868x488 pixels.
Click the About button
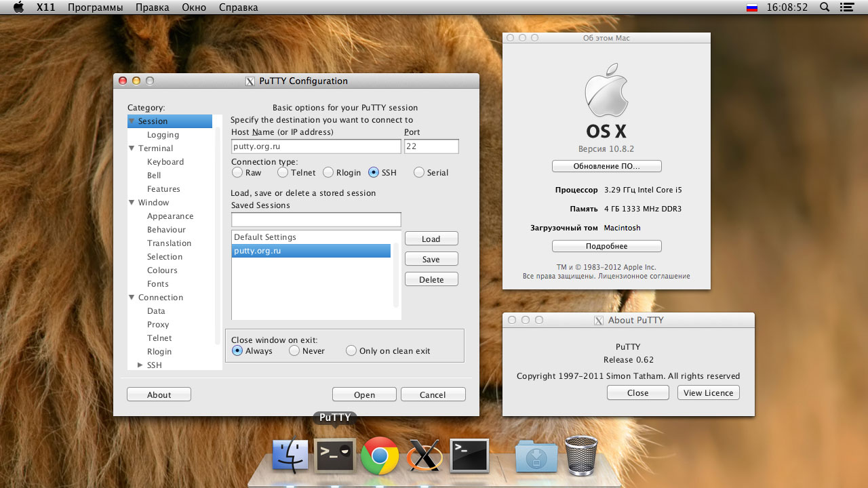click(159, 394)
